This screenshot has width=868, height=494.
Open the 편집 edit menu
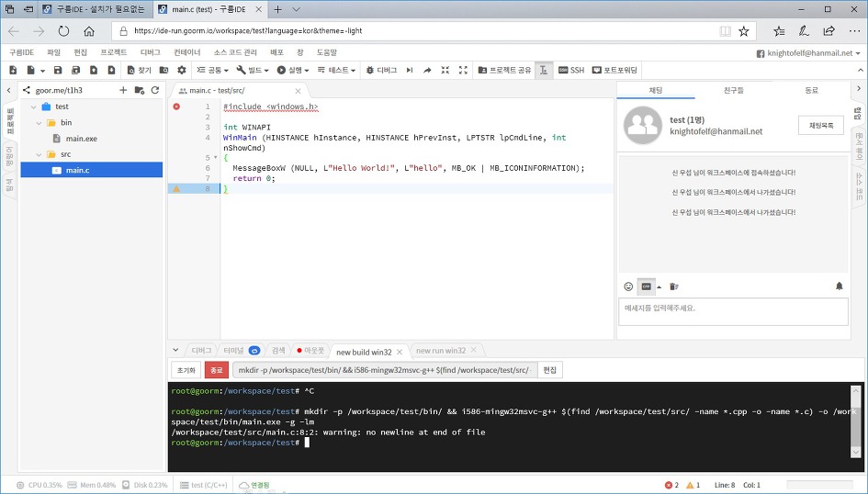[x=80, y=52]
